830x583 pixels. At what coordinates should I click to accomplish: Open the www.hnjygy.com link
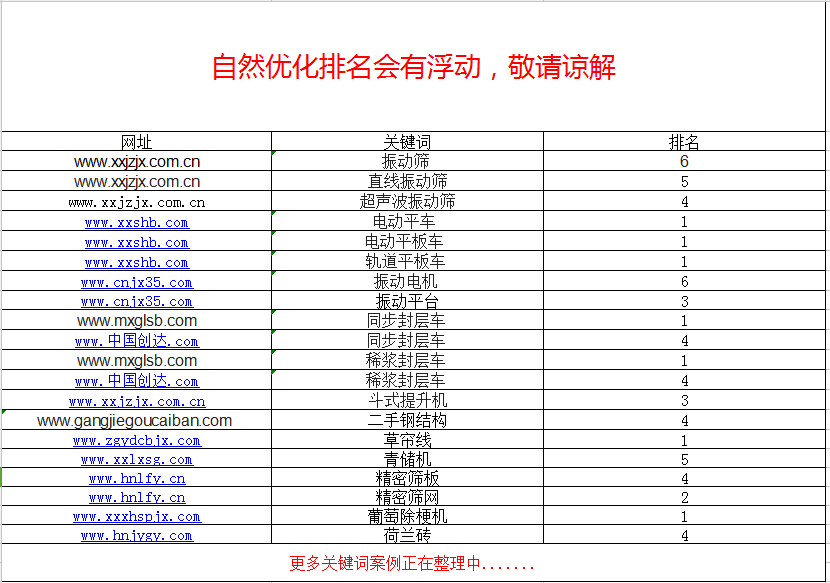(136, 536)
